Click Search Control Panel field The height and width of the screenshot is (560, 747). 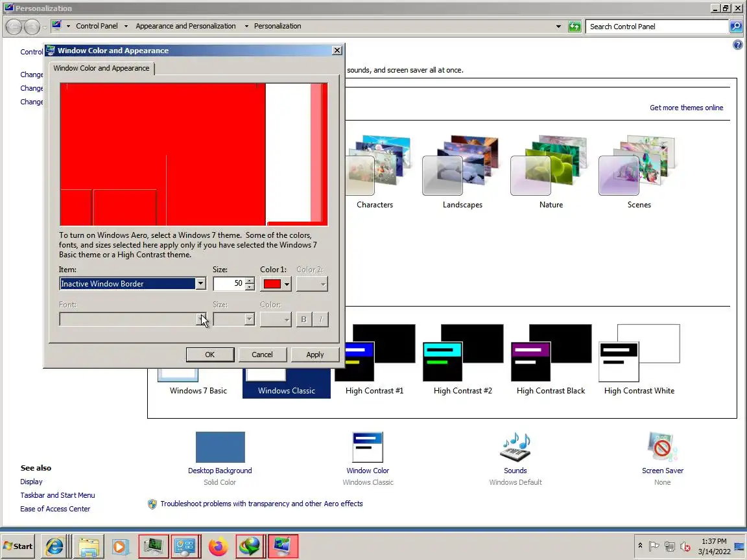click(658, 27)
